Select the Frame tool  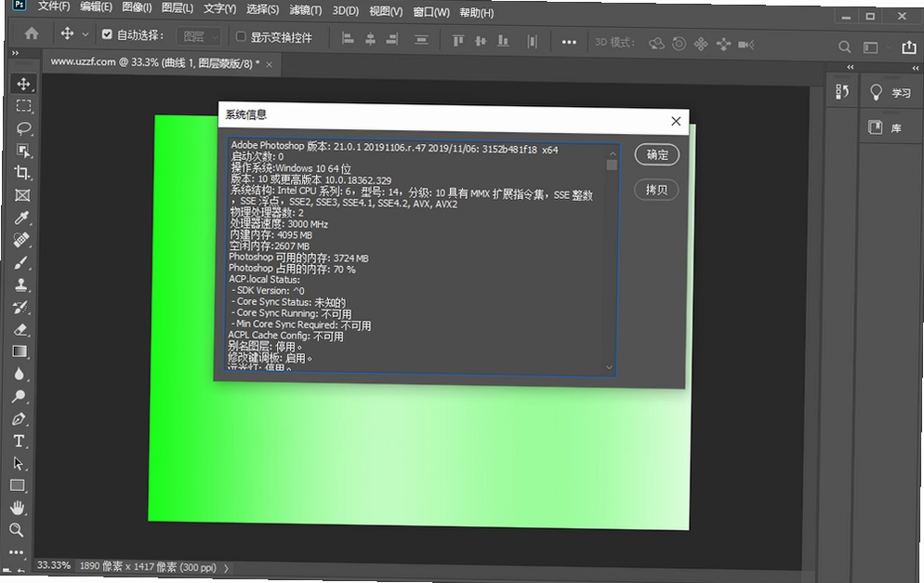click(x=22, y=195)
